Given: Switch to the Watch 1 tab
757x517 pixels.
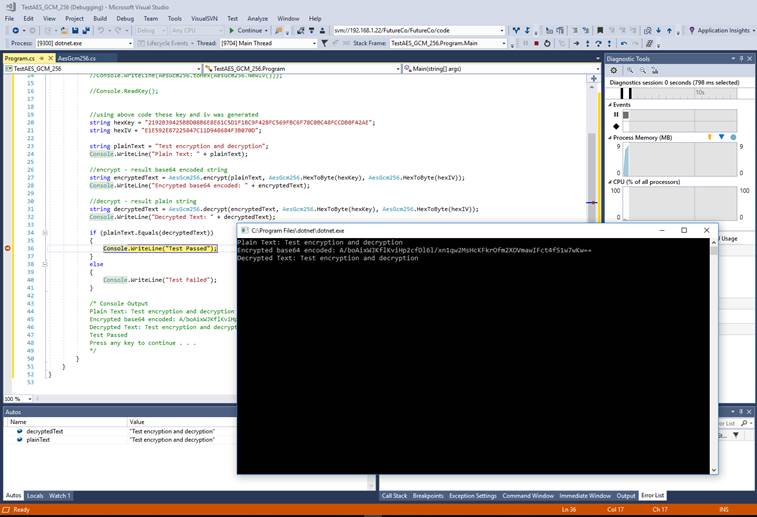Looking at the screenshot, I should pyautogui.click(x=59, y=496).
